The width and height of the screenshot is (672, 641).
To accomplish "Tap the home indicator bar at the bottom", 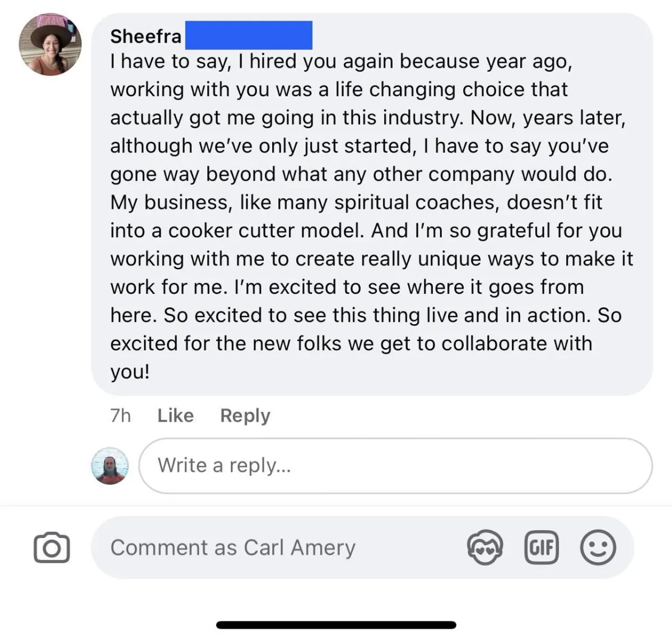I will click(x=336, y=625).
